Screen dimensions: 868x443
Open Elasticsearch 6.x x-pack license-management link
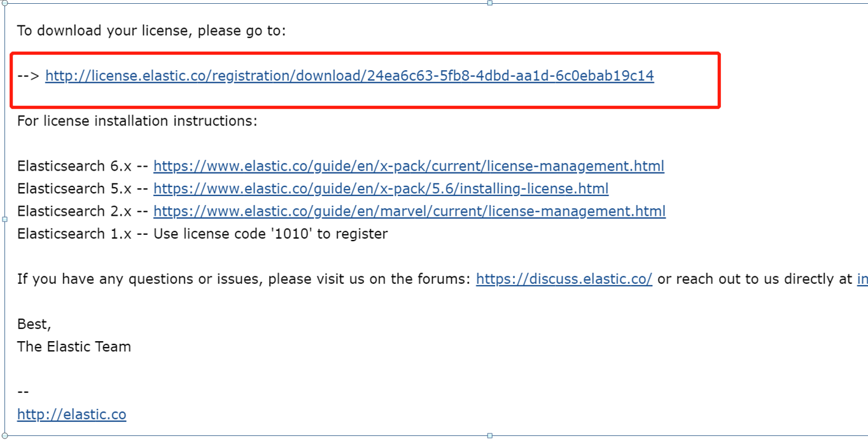click(409, 166)
